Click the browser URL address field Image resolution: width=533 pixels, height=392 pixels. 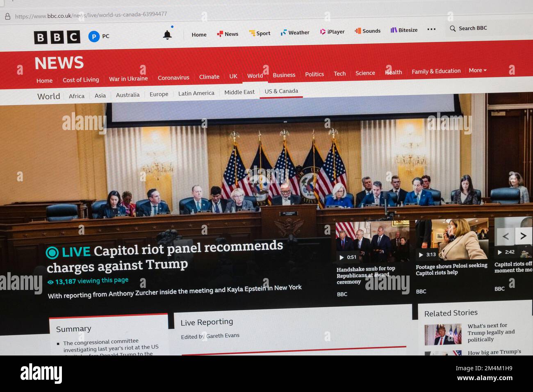tap(91, 15)
